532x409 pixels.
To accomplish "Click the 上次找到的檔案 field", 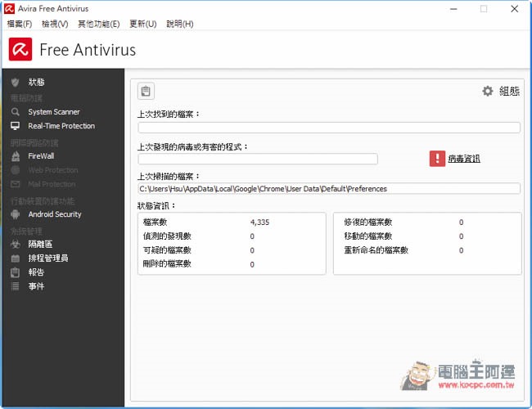I will (x=329, y=128).
